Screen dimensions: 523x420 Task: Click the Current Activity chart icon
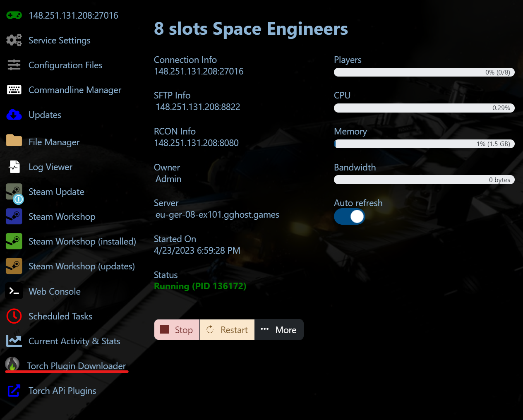click(14, 341)
